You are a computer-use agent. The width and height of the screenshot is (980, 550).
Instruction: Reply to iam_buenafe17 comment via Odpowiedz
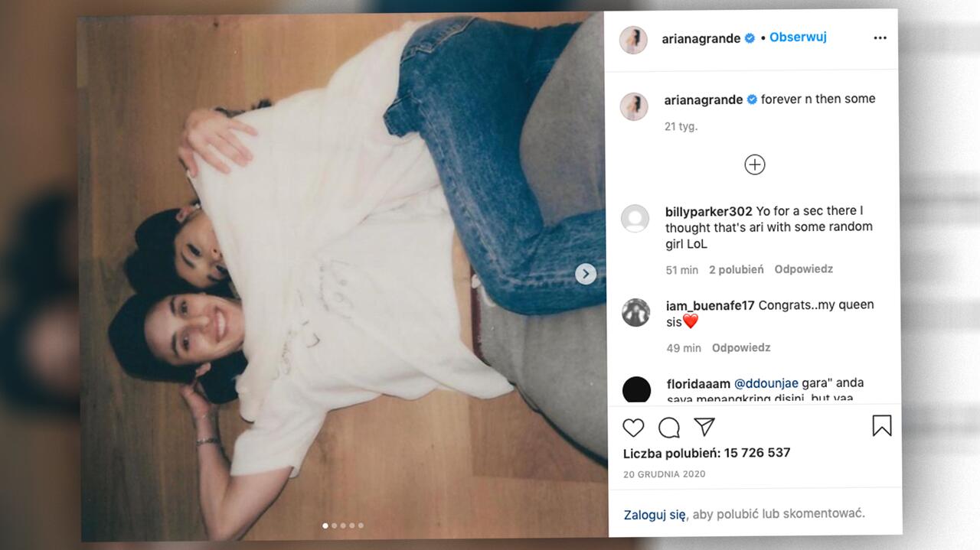click(741, 347)
